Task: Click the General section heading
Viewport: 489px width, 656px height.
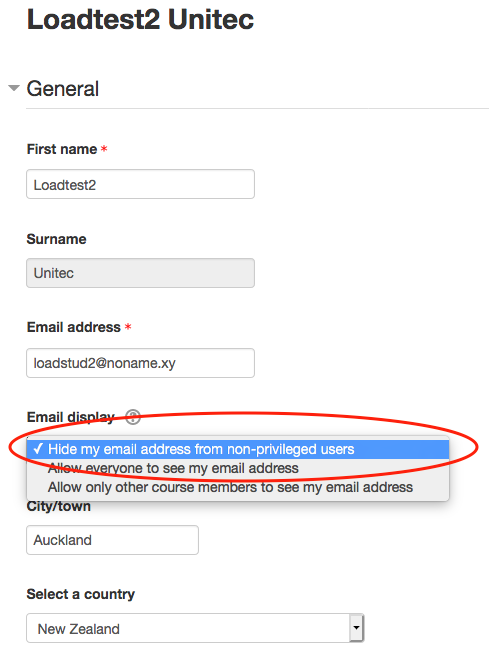Action: [63, 89]
